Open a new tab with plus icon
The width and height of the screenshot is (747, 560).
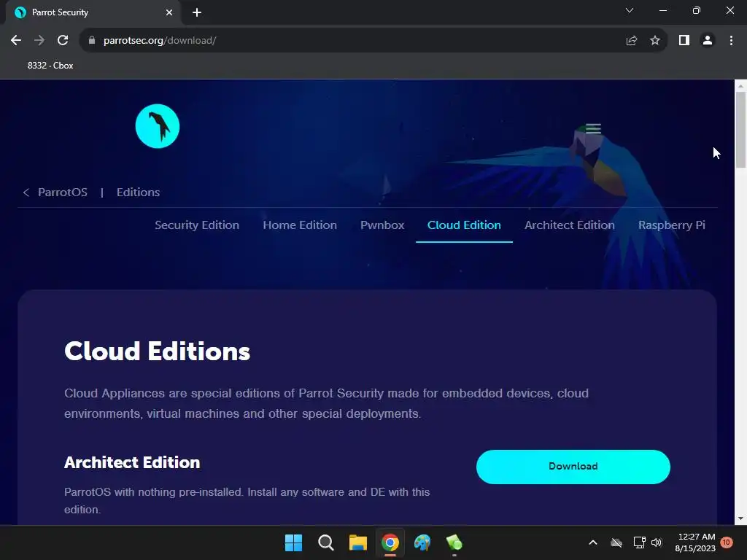tap(197, 12)
